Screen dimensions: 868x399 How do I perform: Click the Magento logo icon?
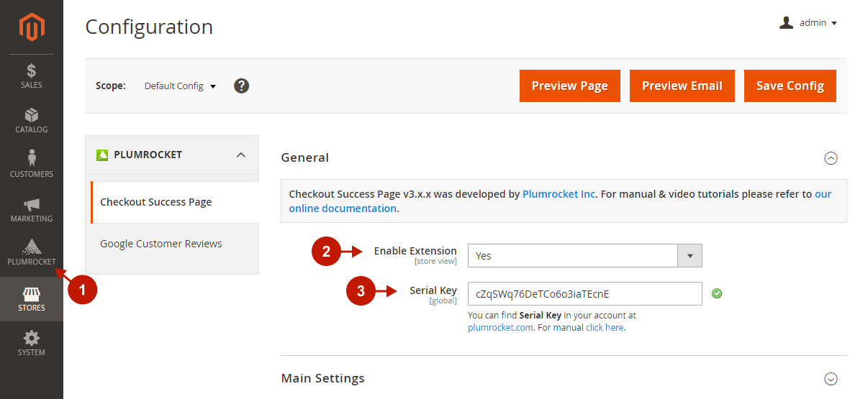coord(32,27)
